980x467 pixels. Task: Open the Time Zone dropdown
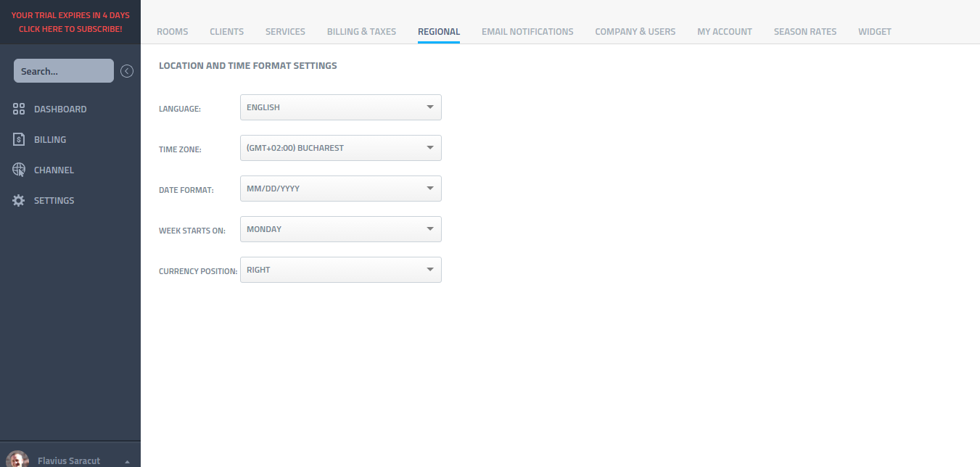[x=340, y=148]
